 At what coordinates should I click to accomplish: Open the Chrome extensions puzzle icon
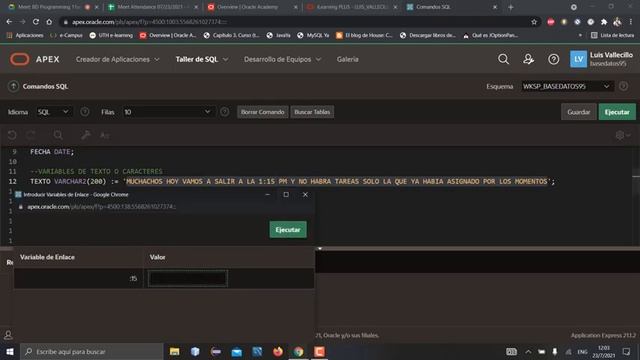click(604, 22)
